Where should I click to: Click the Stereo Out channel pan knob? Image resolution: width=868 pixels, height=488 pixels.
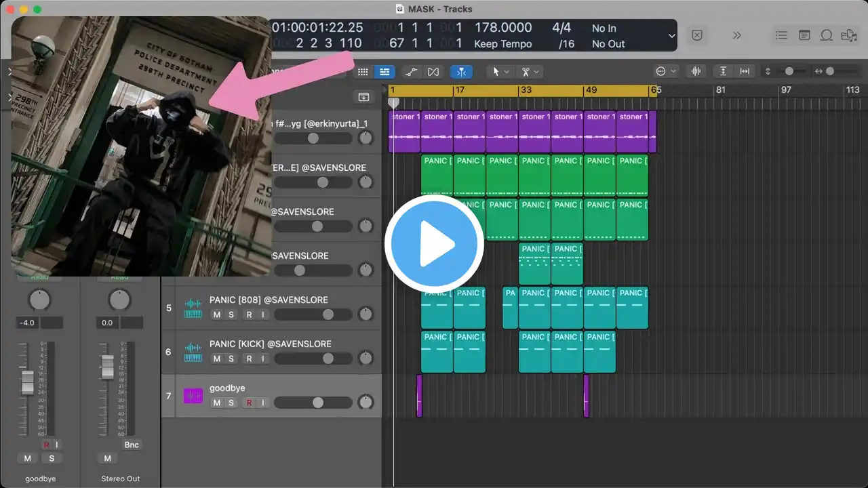[119, 300]
